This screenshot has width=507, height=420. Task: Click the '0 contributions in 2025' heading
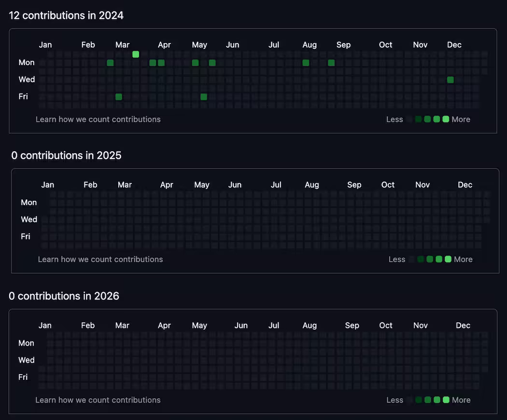pos(66,155)
